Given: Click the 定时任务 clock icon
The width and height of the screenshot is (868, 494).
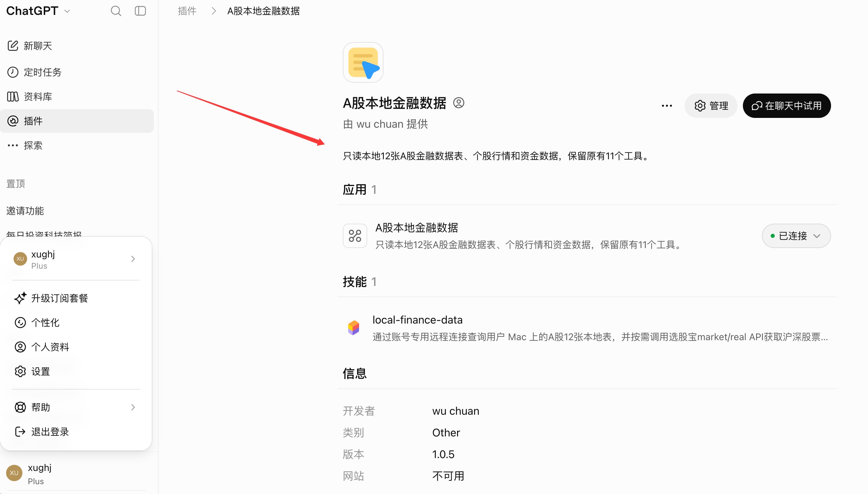Looking at the screenshot, I should [13, 72].
